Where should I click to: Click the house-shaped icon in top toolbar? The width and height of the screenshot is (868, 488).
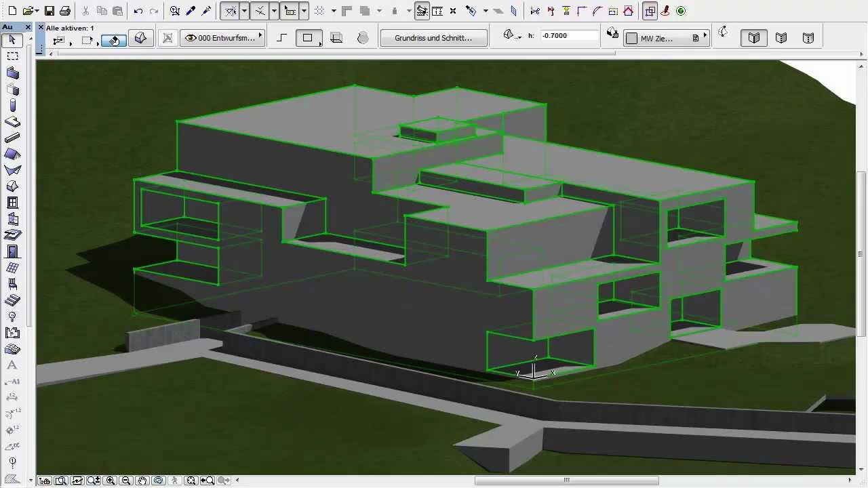tap(629, 11)
